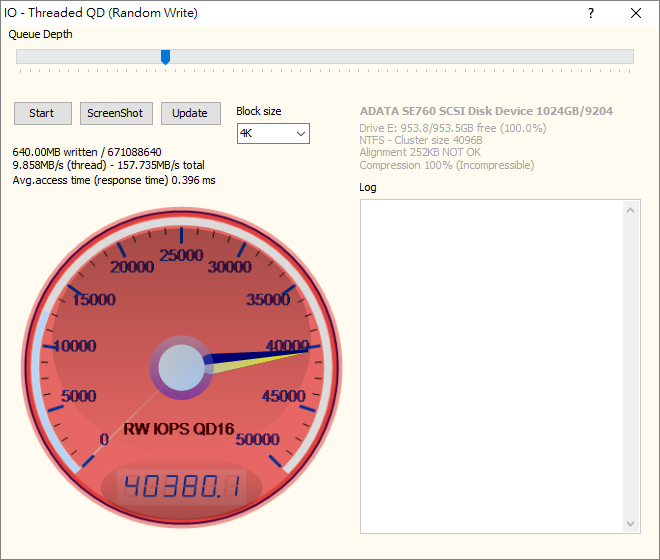Click the Block size label
Viewport: 660px width, 560px height.
point(258,111)
